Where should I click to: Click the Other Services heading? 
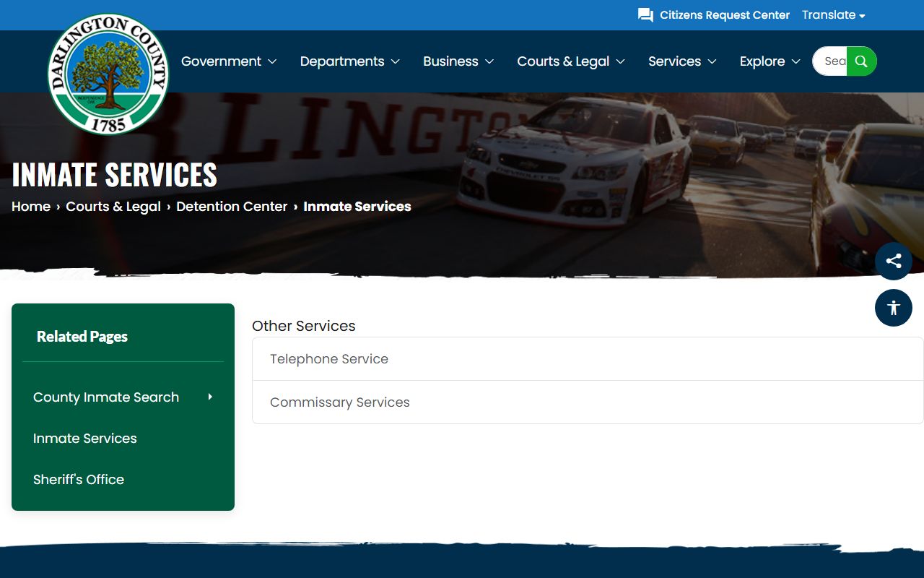[304, 326]
